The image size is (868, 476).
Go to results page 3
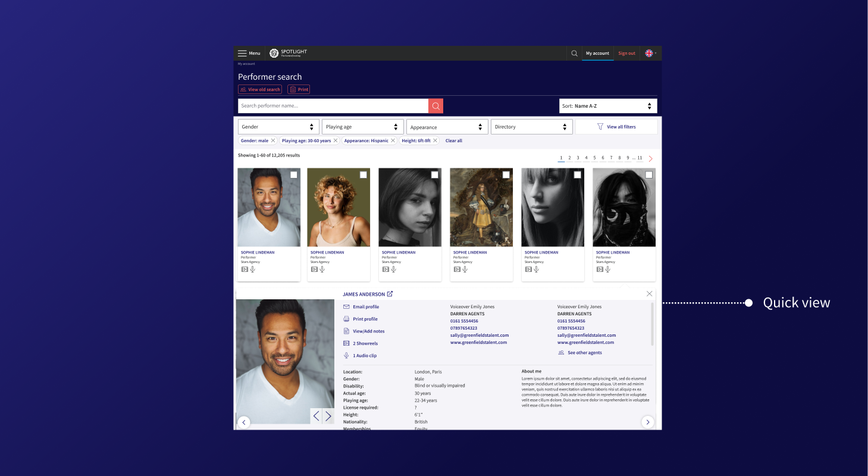pos(578,158)
